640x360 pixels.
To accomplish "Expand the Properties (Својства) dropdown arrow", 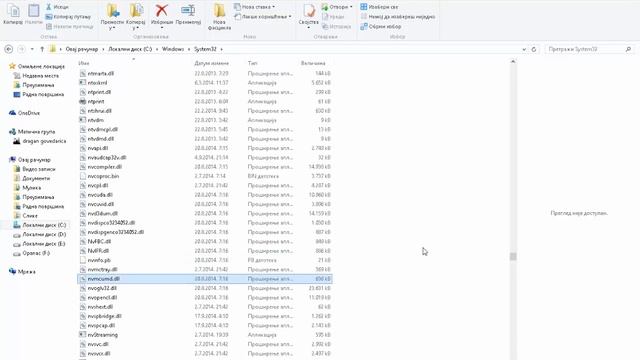I will 309,28.
